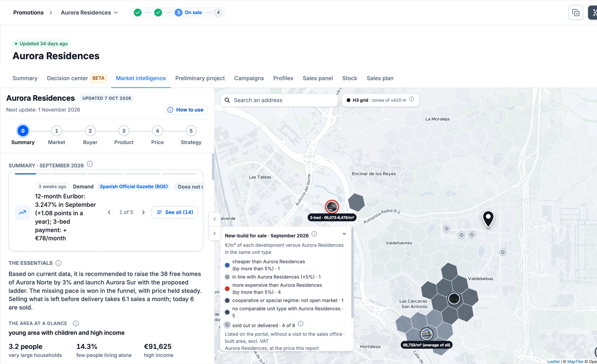Select development marker near Valdebebas hexagons
The image size is (597, 364).
[x=454, y=298]
